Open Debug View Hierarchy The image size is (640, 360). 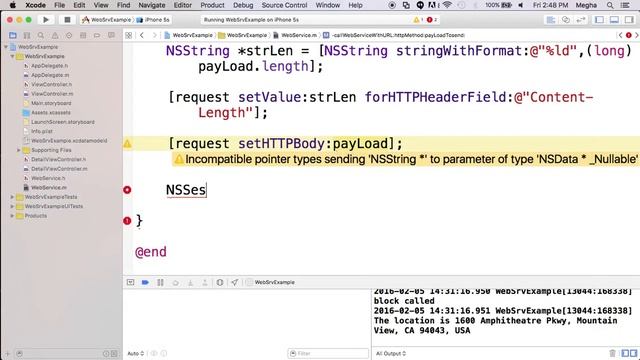coord(220,282)
